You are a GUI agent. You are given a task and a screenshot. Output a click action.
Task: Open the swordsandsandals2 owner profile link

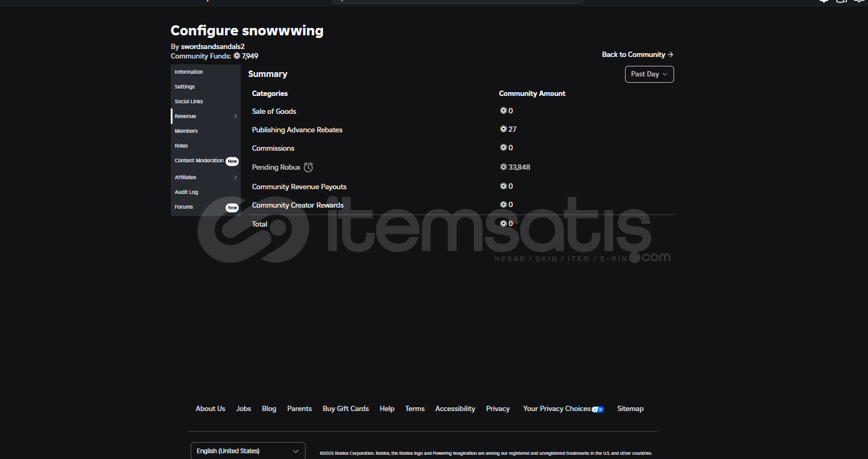[x=212, y=46]
